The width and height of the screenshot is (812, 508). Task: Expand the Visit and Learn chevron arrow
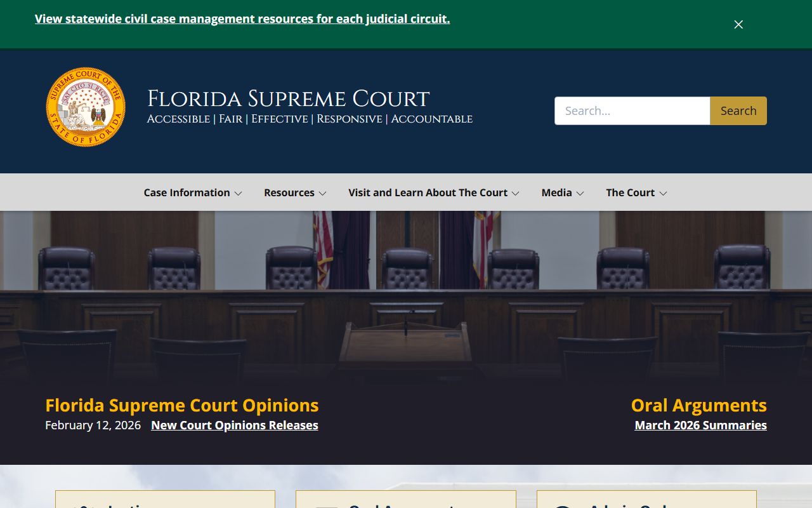coord(515,193)
